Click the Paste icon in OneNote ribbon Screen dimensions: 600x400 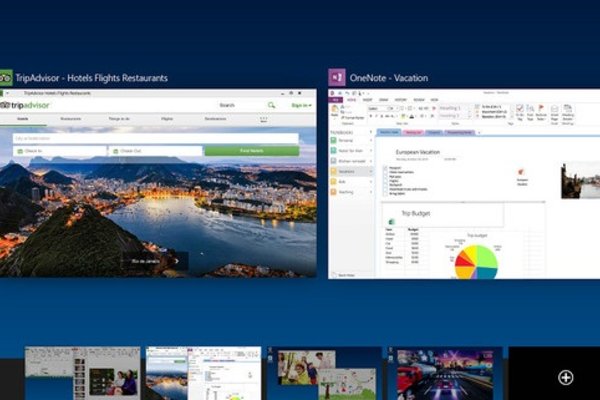pyautogui.click(x=334, y=111)
